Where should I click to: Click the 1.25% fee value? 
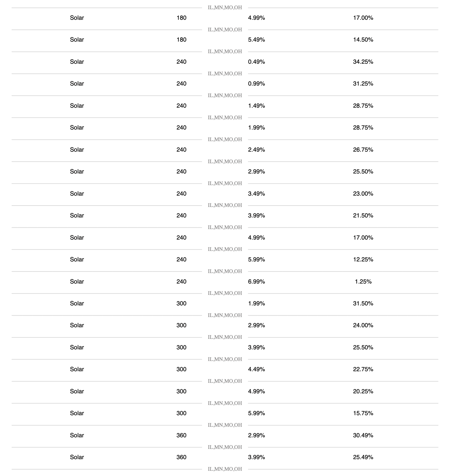[363, 281]
